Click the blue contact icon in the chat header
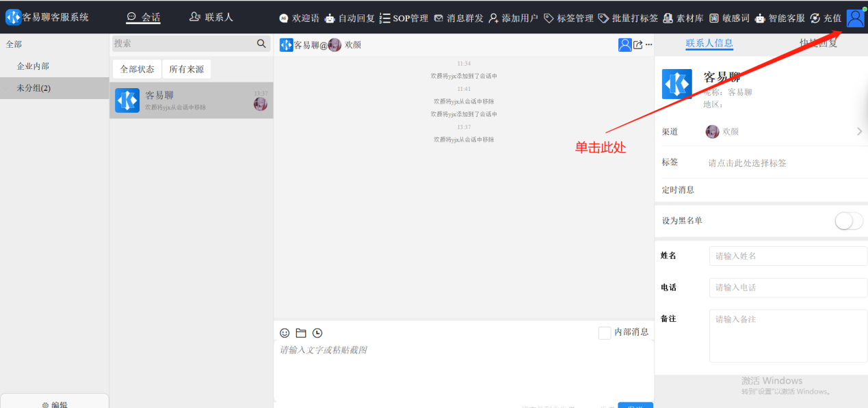The image size is (868, 408). (624, 45)
